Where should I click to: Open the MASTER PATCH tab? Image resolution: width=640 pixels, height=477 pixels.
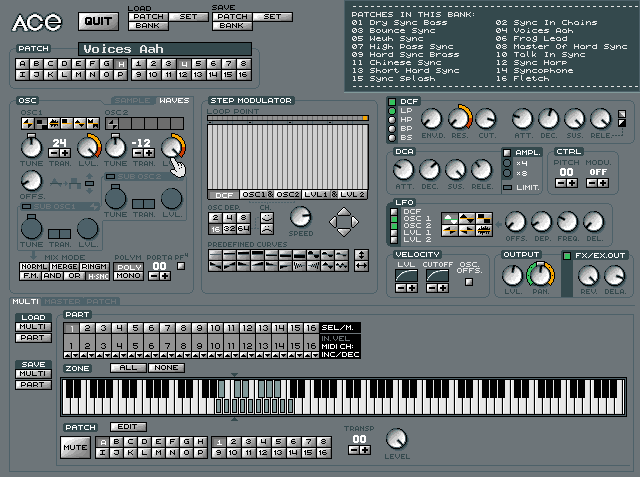(76, 302)
